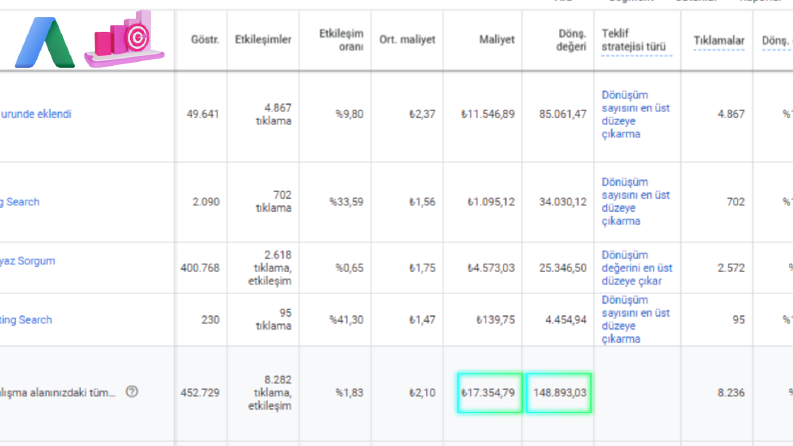Open bid strategy link in the 2.090 impressions row

coord(635,201)
